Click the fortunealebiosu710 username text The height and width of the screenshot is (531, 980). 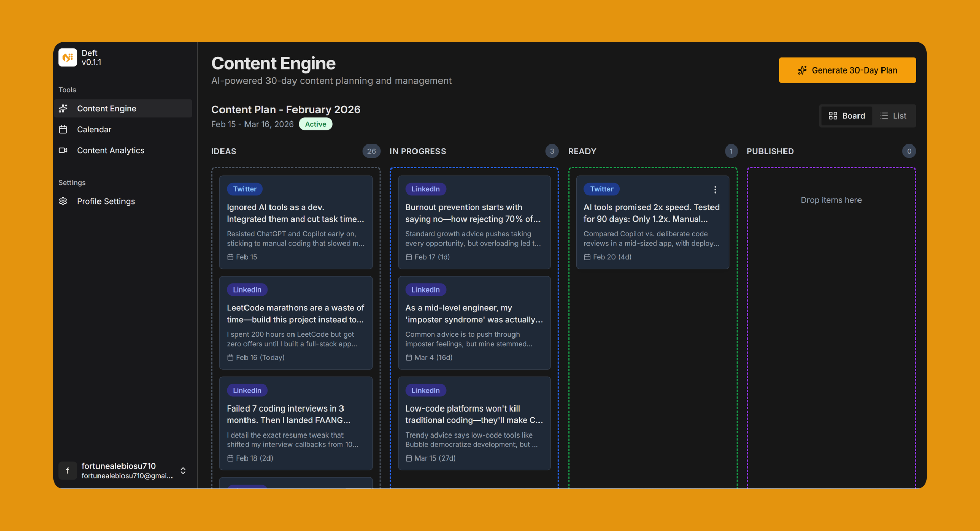click(118, 466)
